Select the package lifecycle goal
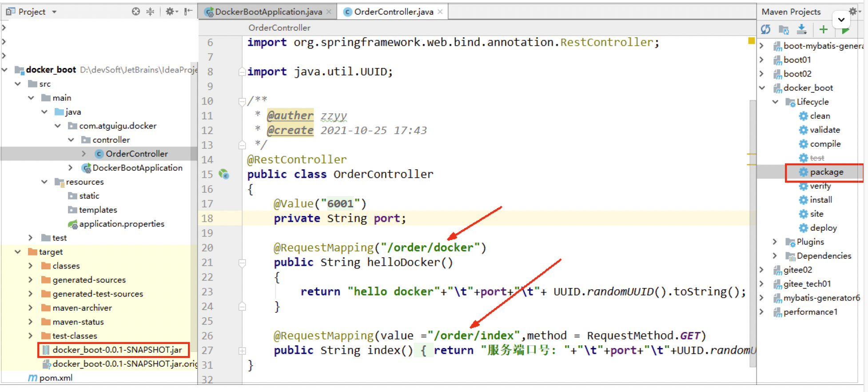 (x=826, y=172)
